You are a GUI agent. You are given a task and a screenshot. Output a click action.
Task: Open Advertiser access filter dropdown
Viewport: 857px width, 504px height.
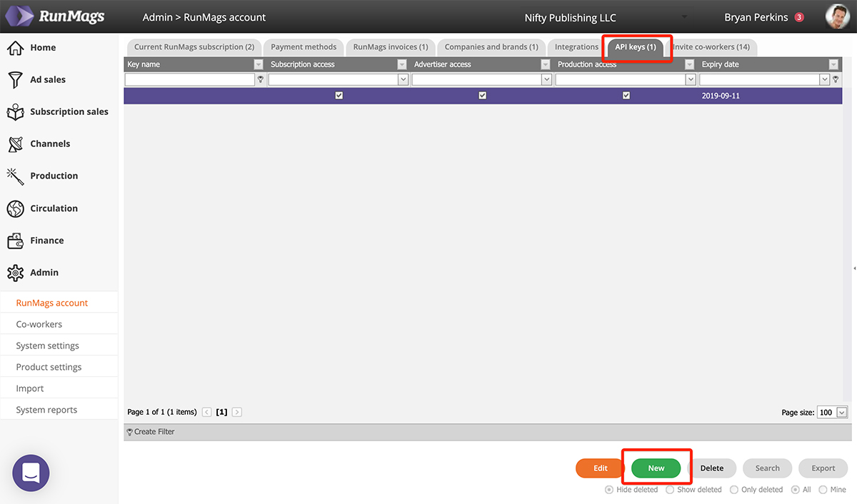(547, 80)
